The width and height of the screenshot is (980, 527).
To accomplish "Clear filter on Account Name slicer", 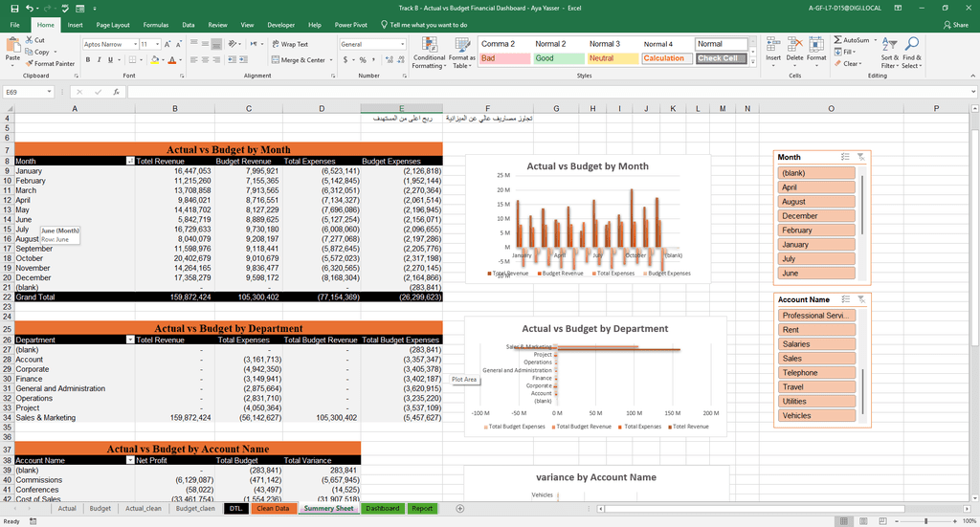I will coord(860,299).
